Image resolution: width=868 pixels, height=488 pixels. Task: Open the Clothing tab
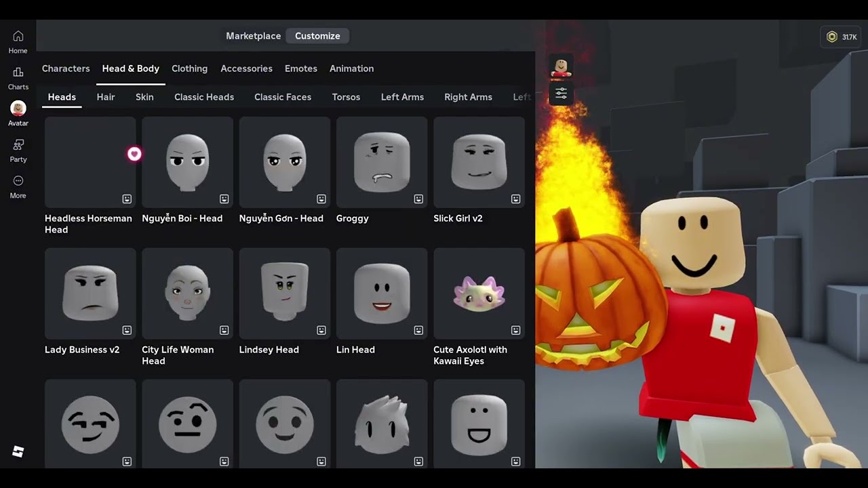click(190, 68)
